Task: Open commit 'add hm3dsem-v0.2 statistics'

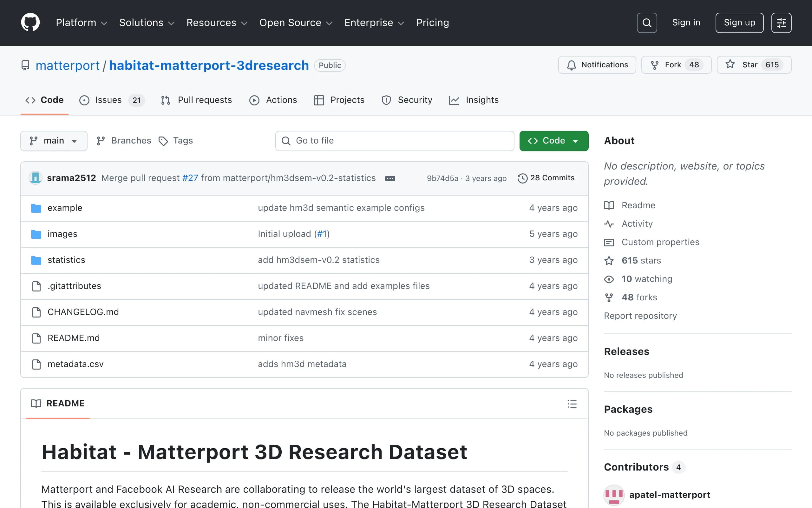Action: click(x=318, y=260)
